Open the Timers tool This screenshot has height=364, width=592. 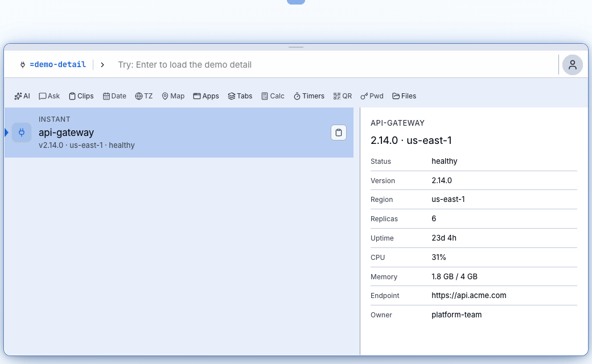tap(309, 96)
